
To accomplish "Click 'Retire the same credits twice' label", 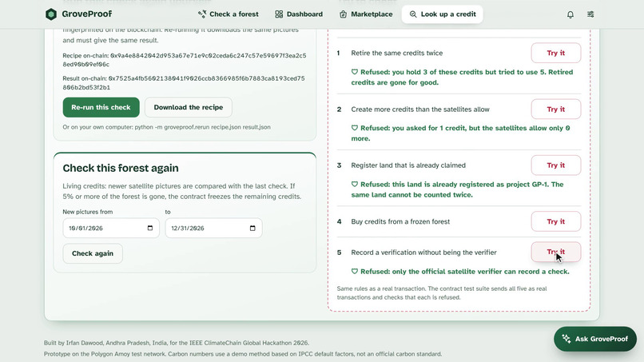I will click(x=397, y=53).
